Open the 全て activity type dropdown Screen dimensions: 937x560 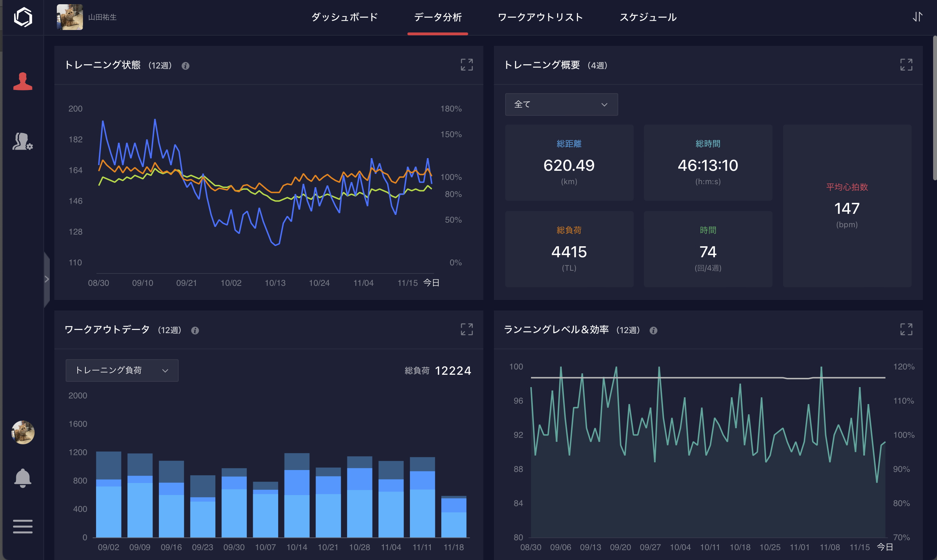[x=561, y=104]
